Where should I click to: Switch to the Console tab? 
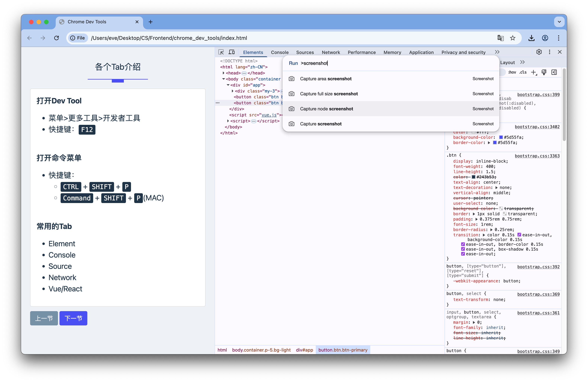tap(280, 52)
